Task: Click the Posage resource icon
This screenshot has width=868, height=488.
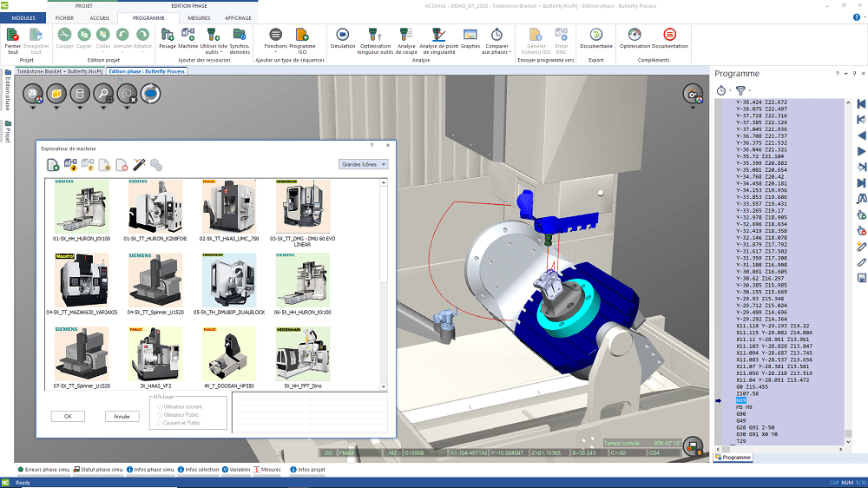Action: coord(168,34)
